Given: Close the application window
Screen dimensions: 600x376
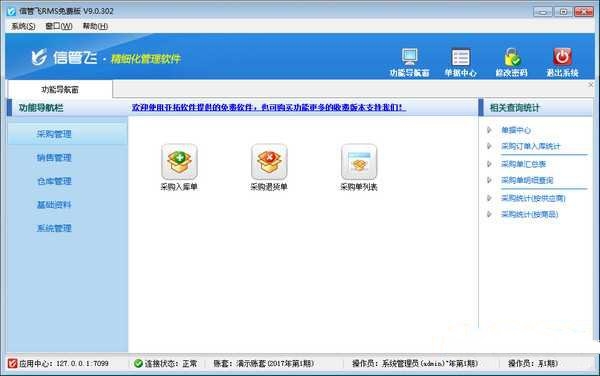Looking at the screenshot, I should click(584, 12).
